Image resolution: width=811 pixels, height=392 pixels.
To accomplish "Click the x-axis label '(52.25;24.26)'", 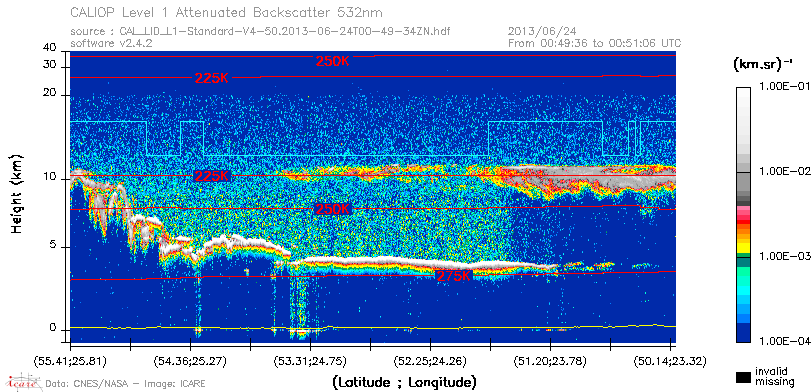I will pyautogui.click(x=430, y=360).
